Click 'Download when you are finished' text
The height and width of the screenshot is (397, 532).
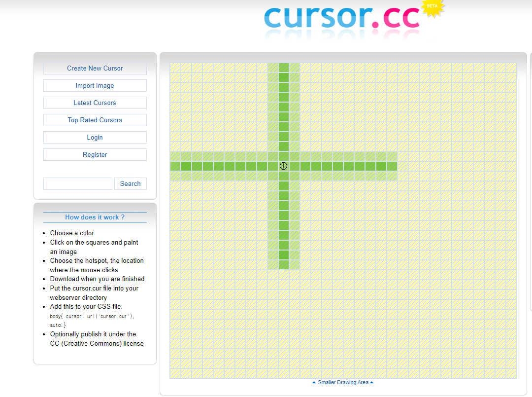tap(98, 279)
